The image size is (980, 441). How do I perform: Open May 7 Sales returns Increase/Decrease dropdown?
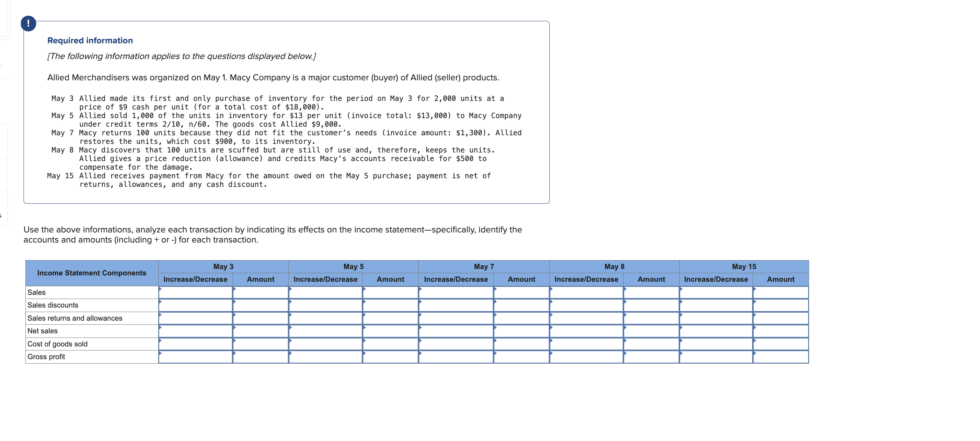[x=456, y=318]
